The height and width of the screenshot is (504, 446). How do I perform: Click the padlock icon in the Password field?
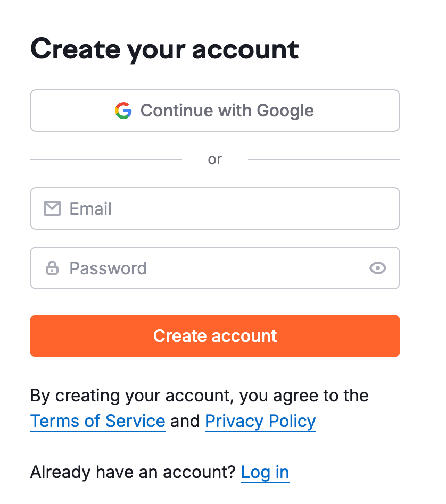coord(52,268)
